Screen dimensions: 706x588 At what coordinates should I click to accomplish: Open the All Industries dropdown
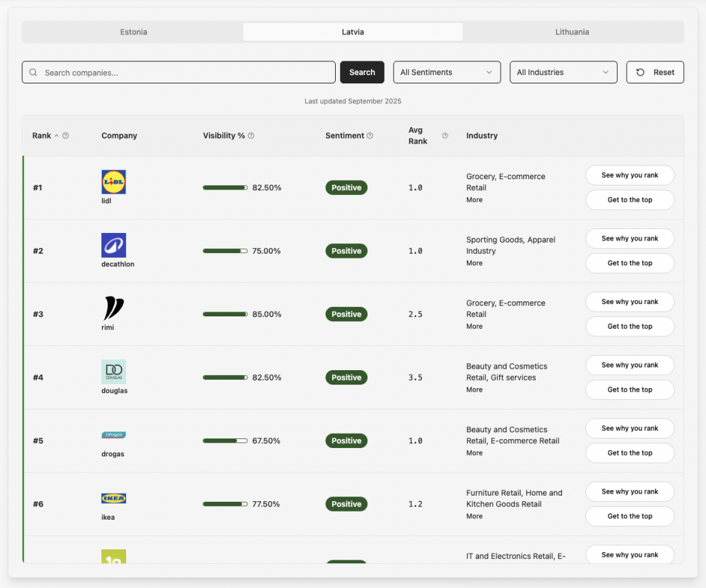coord(563,72)
